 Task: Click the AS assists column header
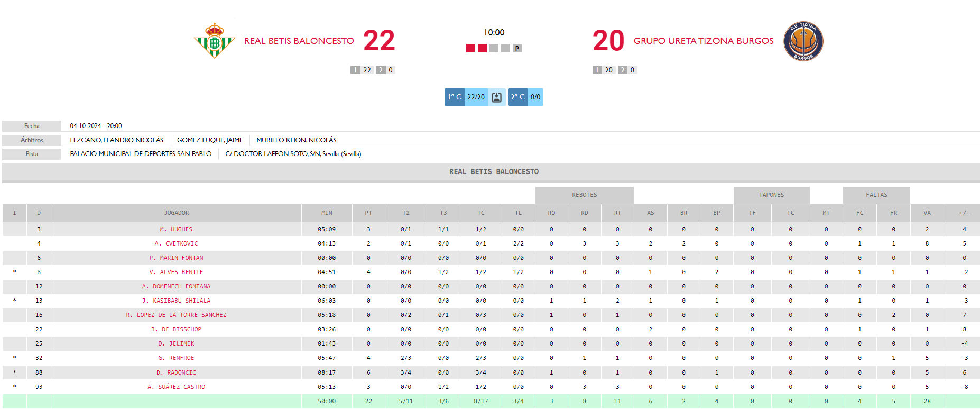coord(651,213)
